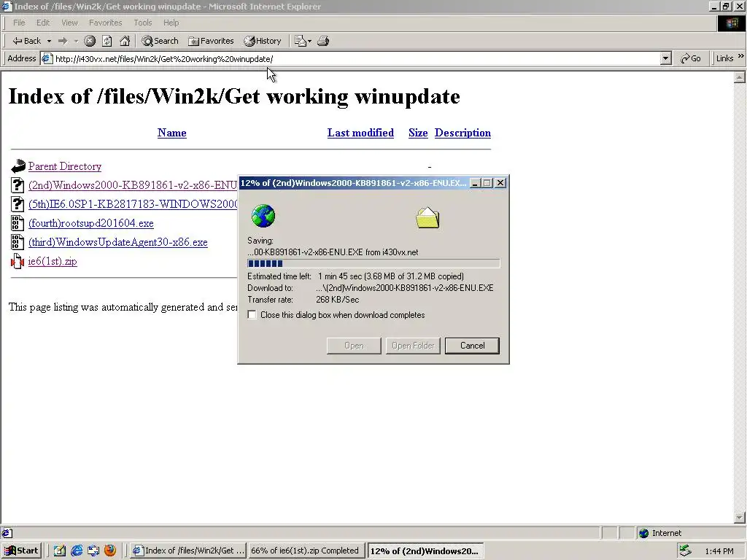Print the page with the printer icon

point(323,41)
